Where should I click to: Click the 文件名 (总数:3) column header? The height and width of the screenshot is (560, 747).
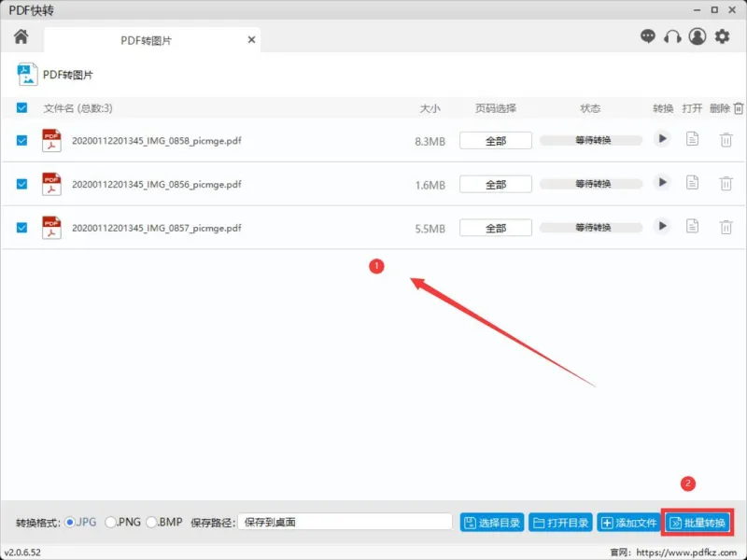coord(78,108)
